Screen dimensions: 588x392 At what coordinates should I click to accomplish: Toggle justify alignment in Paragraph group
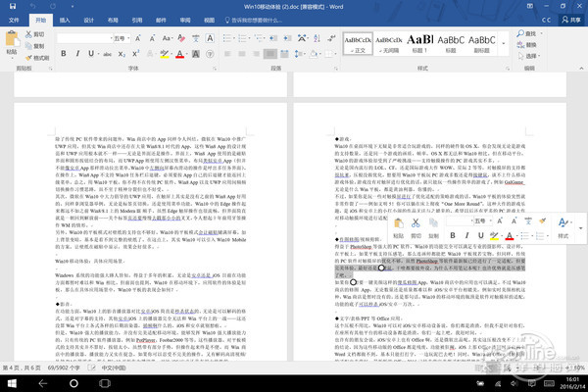(x=270, y=54)
